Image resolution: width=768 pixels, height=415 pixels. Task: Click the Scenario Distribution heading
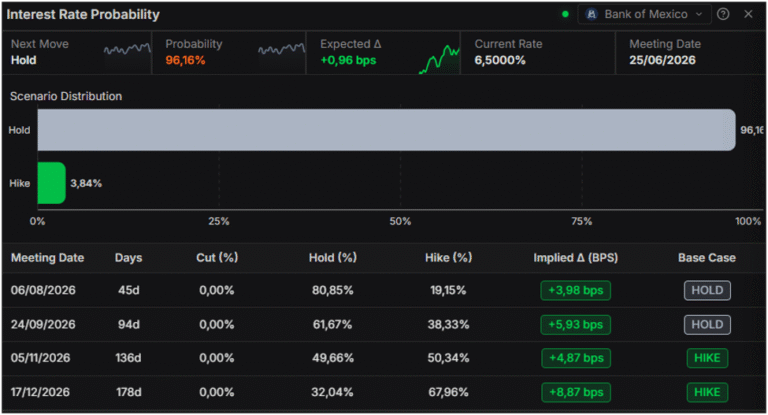[x=66, y=96]
